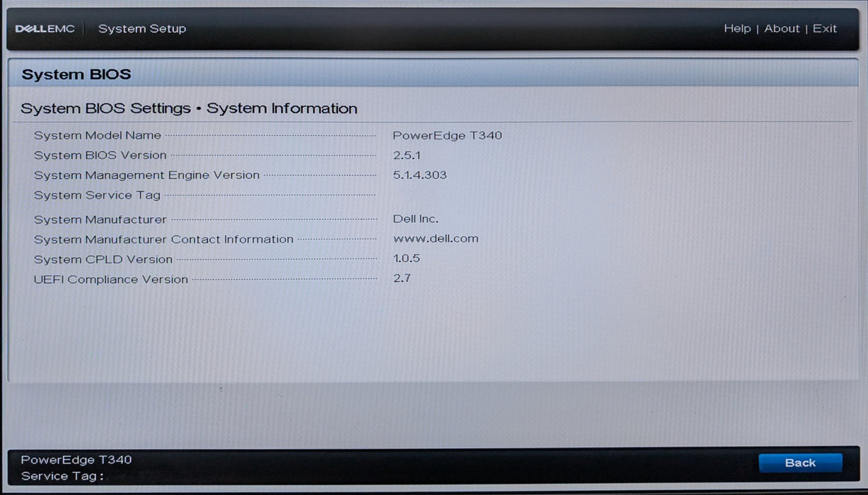Select the footer 'Service Tag :' text
Screen dimensions: 868x495
click(x=62, y=477)
